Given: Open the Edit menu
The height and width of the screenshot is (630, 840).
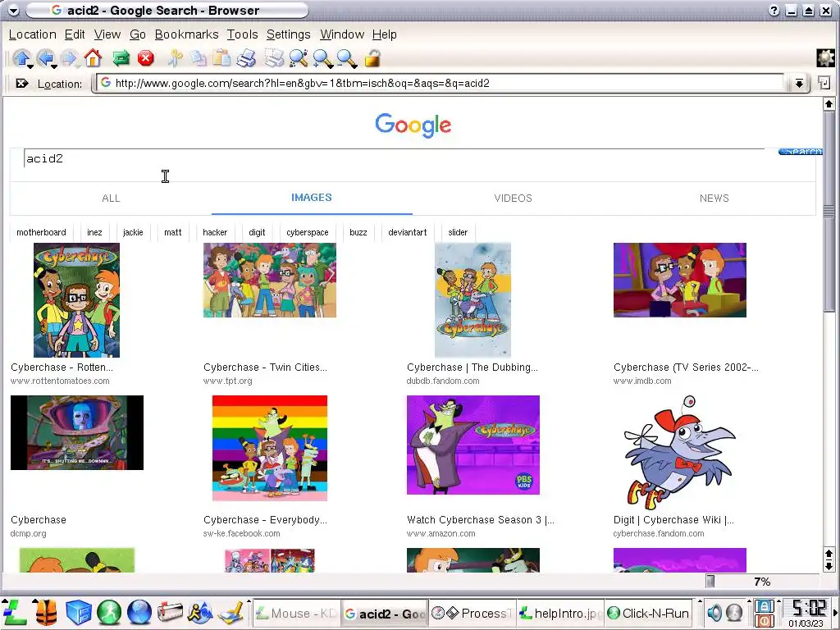Looking at the screenshot, I should [75, 34].
